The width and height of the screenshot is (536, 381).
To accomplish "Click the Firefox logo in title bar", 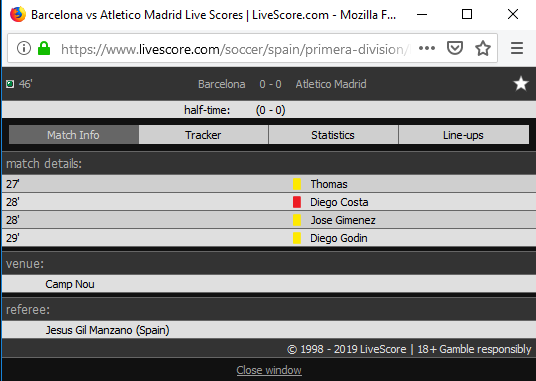I will click(18, 14).
